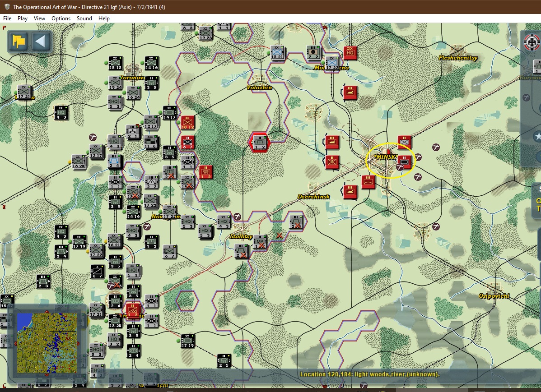Select the blue-symbol 2 4 regiment
Screen dimensions: 541x392
click(x=114, y=161)
